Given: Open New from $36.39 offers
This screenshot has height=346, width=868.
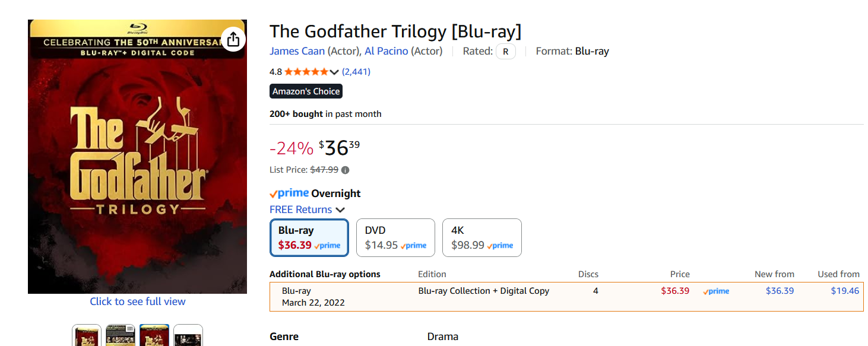Looking at the screenshot, I should pos(780,291).
